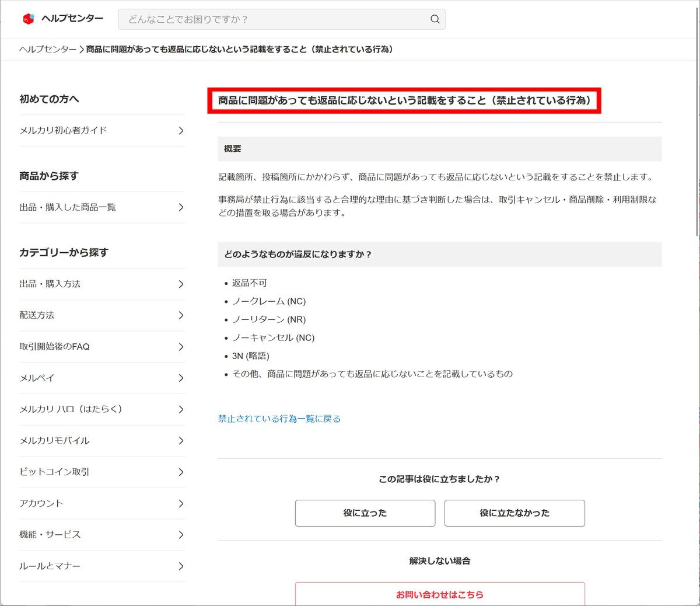Open 出品・購入した商品一覧 item

102,207
